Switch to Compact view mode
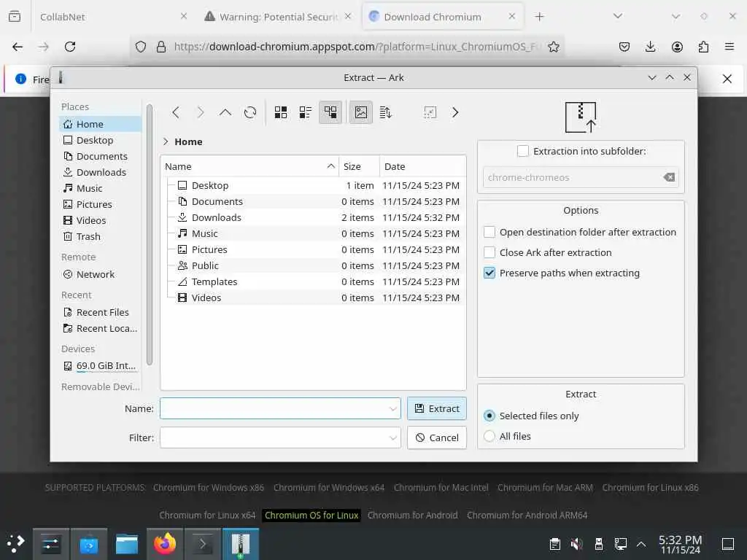Viewport: 747px width, 560px height. coord(306,112)
